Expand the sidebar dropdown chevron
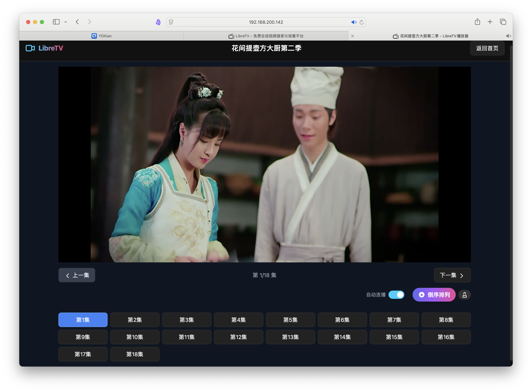Image resolution: width=532 pixels, height=392 pixels. [x=66, y=22]
